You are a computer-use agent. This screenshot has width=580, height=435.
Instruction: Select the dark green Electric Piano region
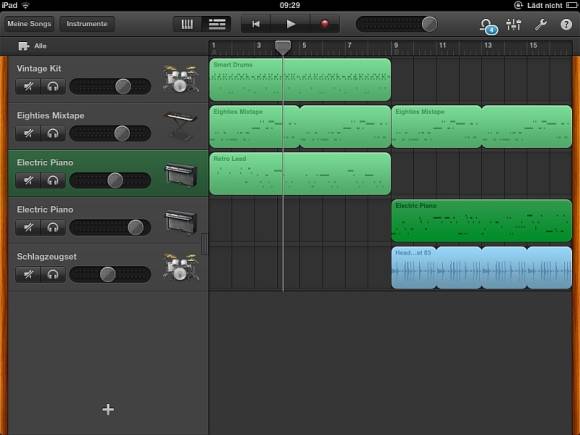point(482,220)
